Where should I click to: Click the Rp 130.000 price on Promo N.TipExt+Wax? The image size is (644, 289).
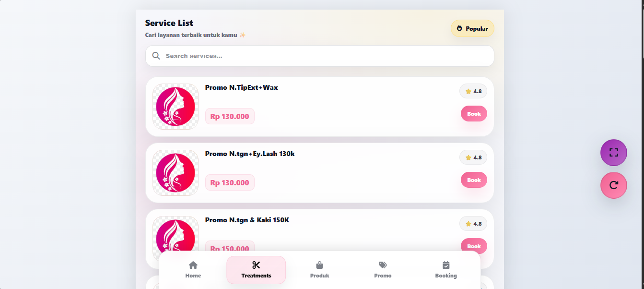pyautogui.click(x=230, y=116)
